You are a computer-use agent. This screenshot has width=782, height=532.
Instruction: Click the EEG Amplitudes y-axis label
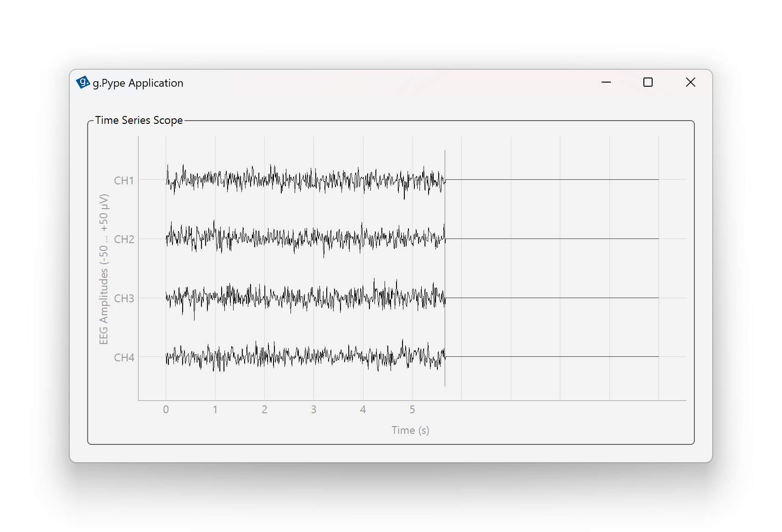click(x=104, y=269)
